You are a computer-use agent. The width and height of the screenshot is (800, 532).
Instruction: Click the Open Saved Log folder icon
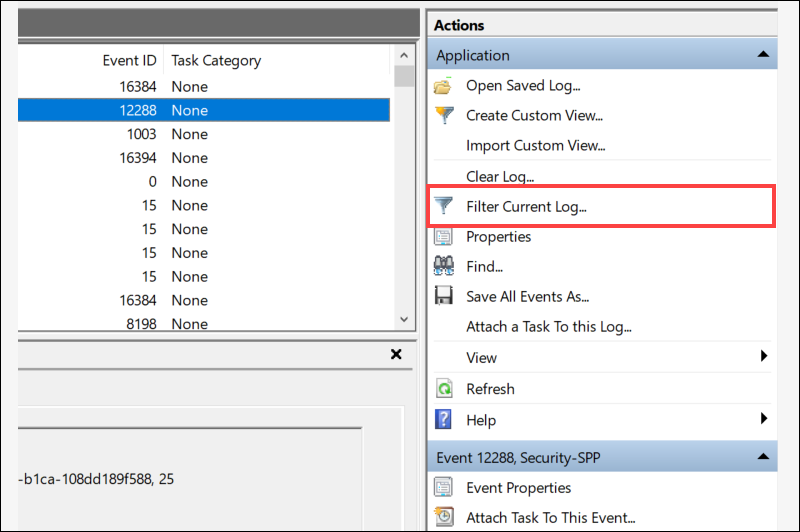tap(443, 86)
